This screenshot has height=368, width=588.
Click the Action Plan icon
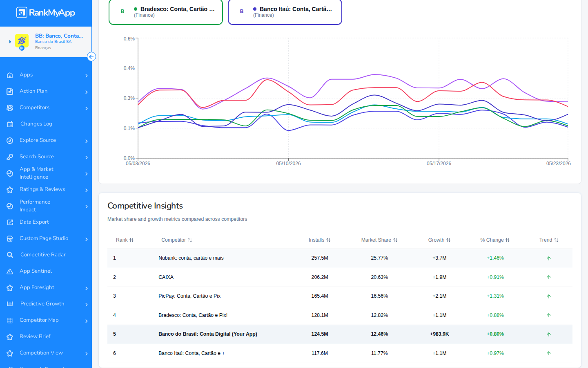10,92
